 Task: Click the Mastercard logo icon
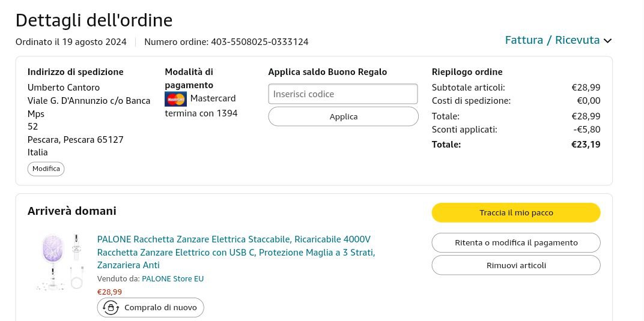[175, 99]
